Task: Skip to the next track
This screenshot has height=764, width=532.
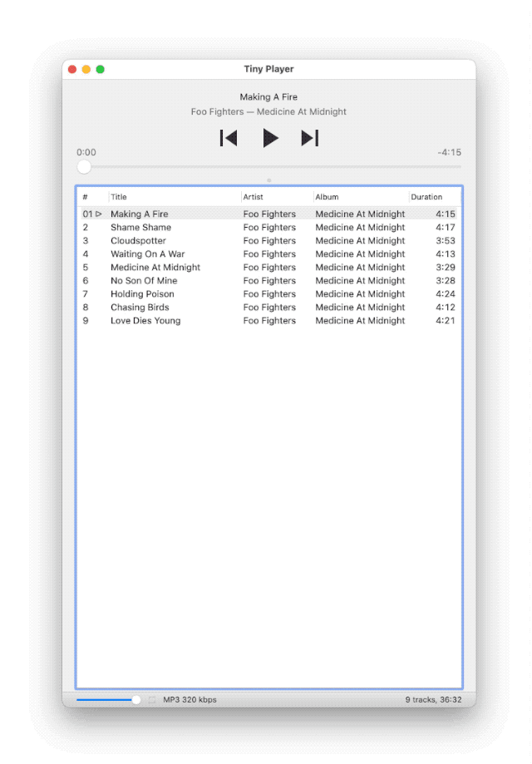Action: [310, 138]
